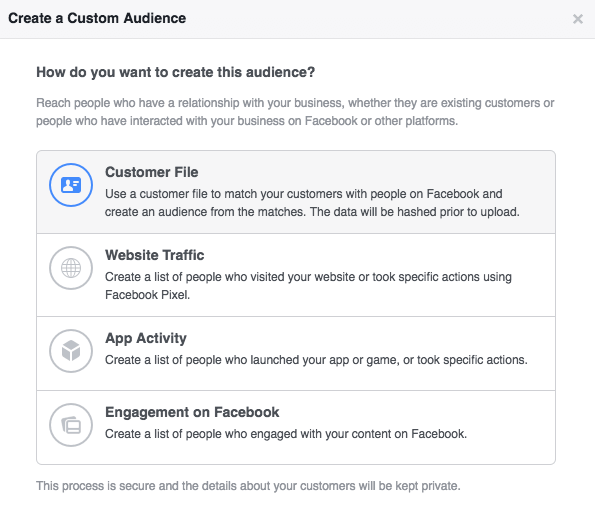This screenshot has height=512, width=595.
Task: Close the Create a Custom Audience dialog
Action: coord(578,19)
